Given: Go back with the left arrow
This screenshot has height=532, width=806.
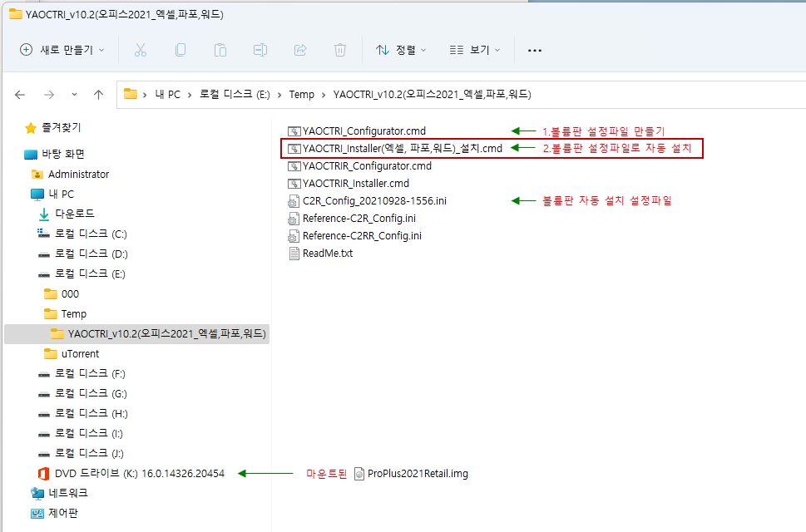Looking at the screenshot, I should click(20, 95).
